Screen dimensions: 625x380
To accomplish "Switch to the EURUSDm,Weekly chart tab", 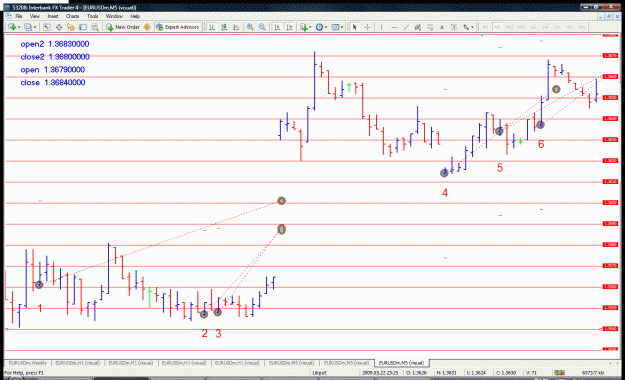I will 28,363.
